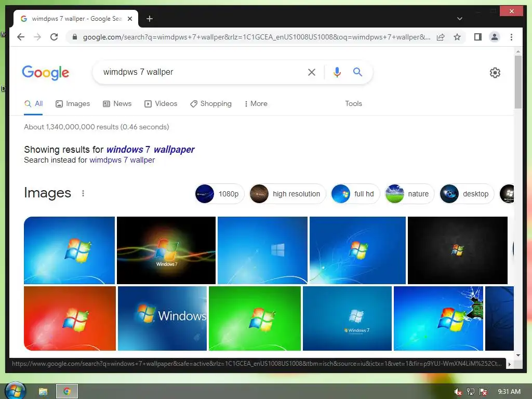Submit search with the magnifier icon
The height and width of the screenshot is (399, 532).
357,72
